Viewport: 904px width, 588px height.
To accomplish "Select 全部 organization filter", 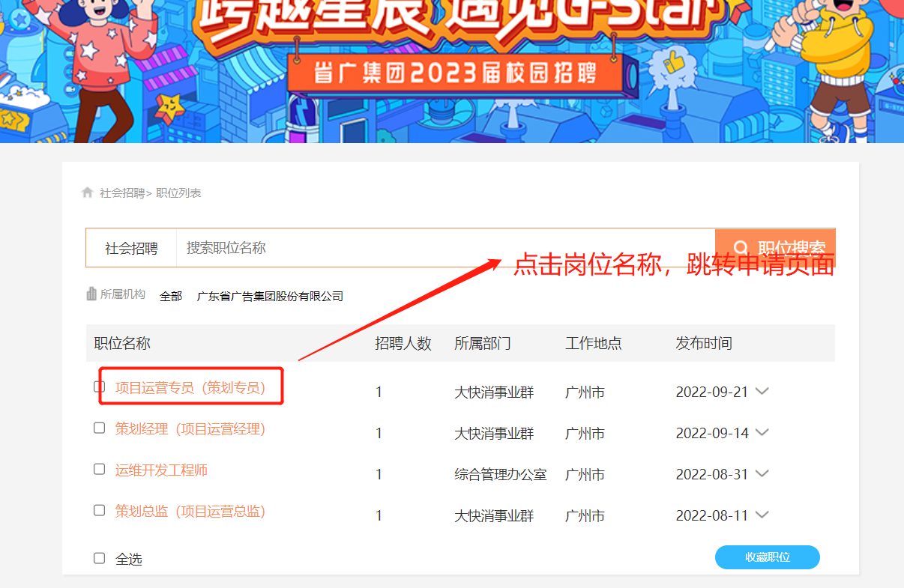I will 171,296.
